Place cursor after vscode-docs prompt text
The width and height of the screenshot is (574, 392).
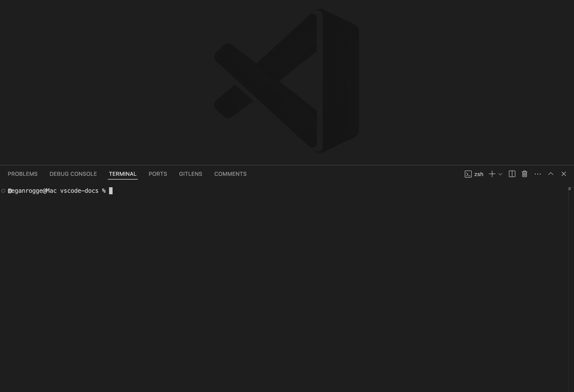pos(111,191)
